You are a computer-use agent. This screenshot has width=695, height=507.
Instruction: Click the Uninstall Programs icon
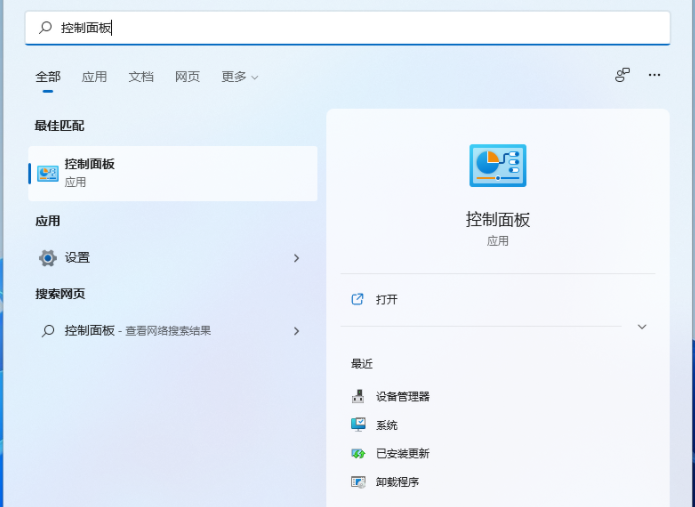pos(358,482)
